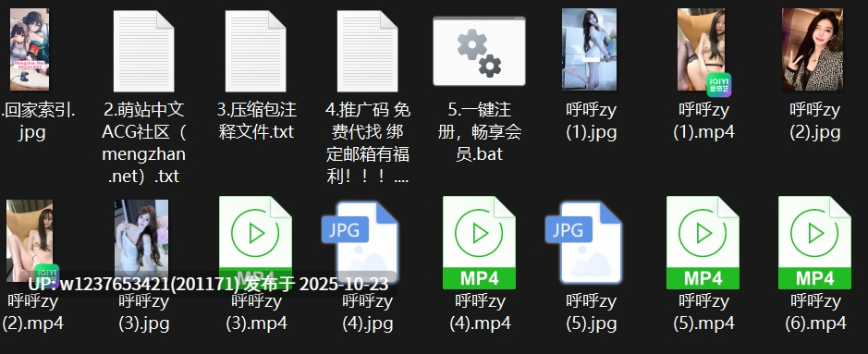
Task: Select the 呼呼zy (3).jpg thumbnail
Action: click(x=141, y=240)
